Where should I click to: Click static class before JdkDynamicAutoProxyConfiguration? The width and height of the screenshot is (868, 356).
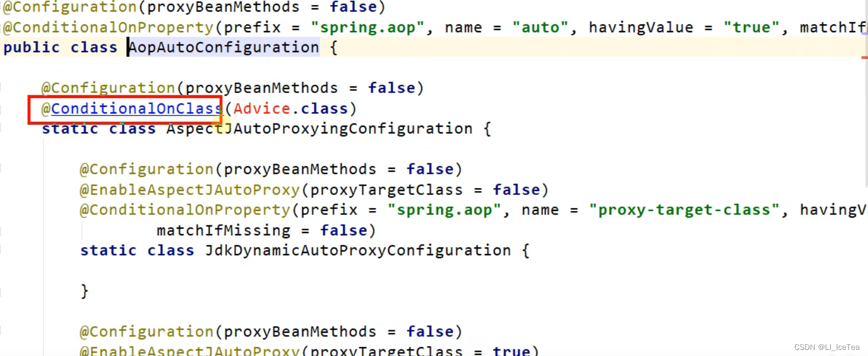pos(137,251)
